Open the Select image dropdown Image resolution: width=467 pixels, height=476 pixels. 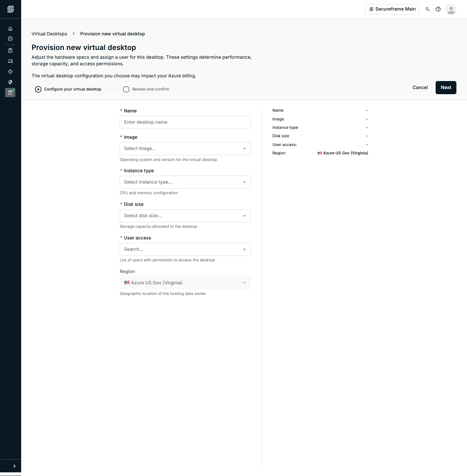(185, 149)
